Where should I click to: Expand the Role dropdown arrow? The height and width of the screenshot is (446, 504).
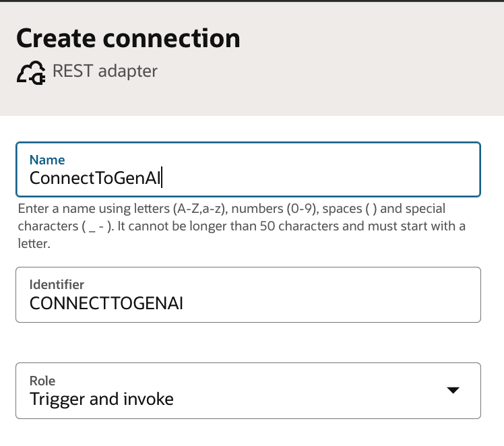[453, 390]
